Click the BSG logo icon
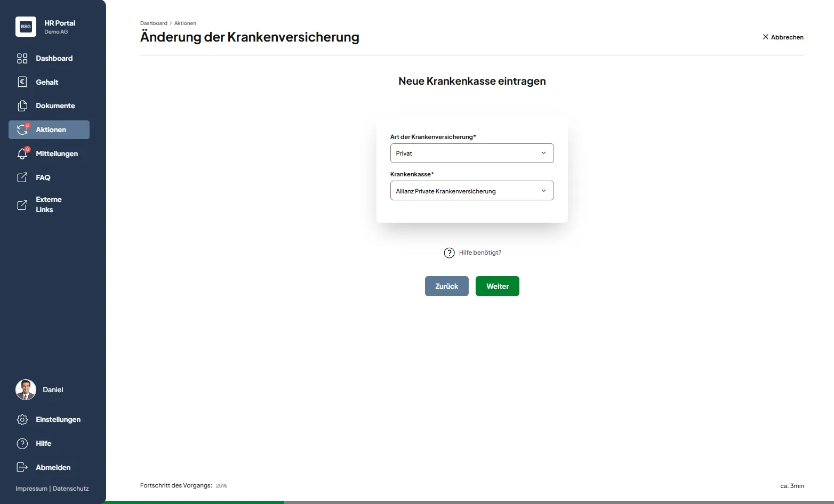 [x=26, y=27]
